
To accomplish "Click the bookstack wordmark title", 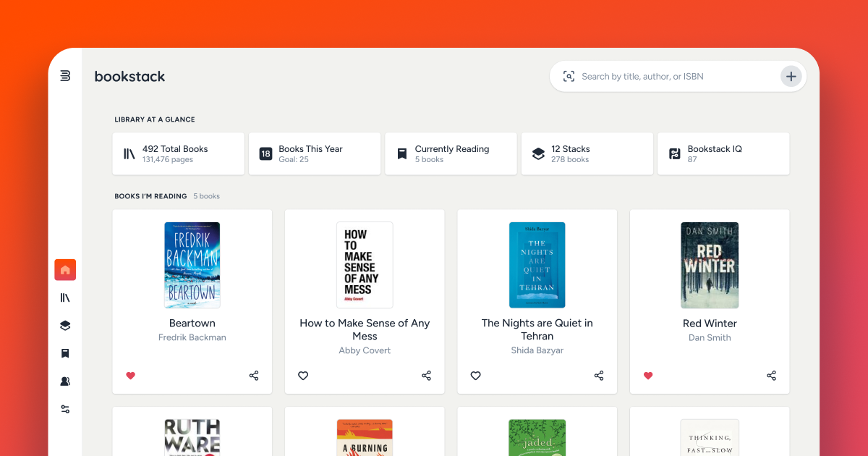I will tap(130, 76).
